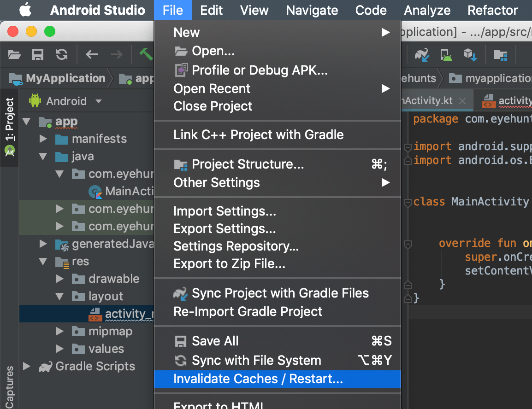Viewport: 532px width, 409px height.
Task: Open Project Structure from the toolbar
Action: point(501,54)
